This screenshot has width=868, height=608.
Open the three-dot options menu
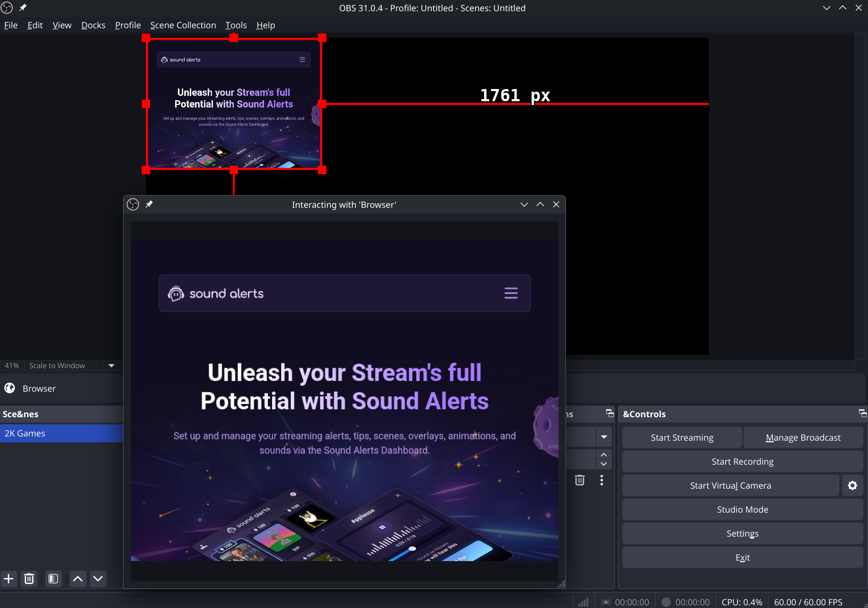[x=602, y=480]
